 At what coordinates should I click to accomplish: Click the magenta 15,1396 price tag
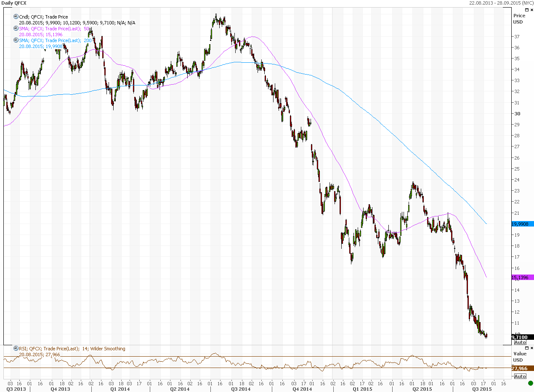tap(522, 277)
